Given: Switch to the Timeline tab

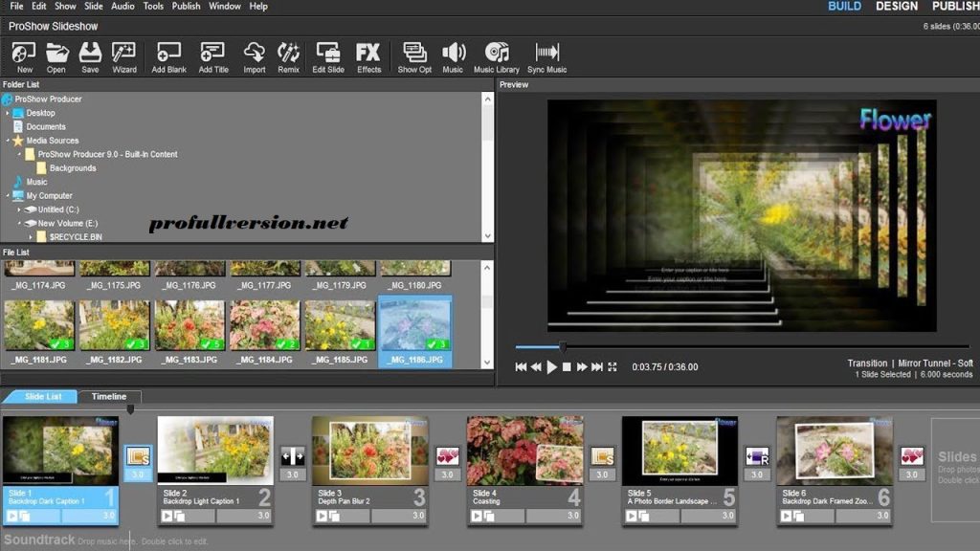Looking at the screenshot, I should (x=109, y=396).
